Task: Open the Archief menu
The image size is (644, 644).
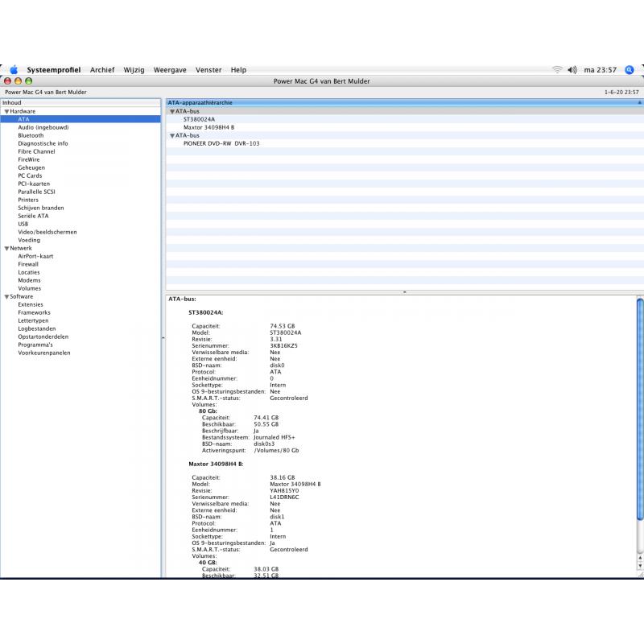Action: pyautogui.click(x=102, y=70)
